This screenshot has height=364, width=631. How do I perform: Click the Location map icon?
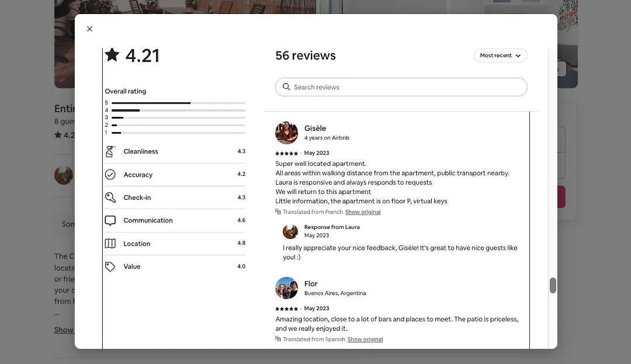(110, 243)
